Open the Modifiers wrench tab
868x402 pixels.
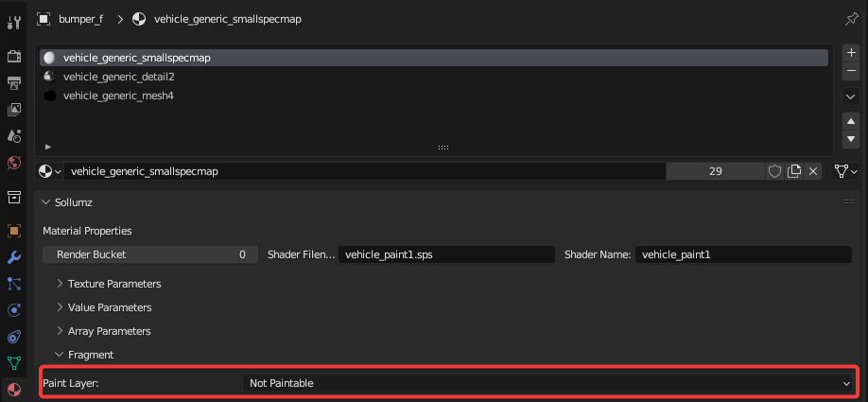[14, 257]
